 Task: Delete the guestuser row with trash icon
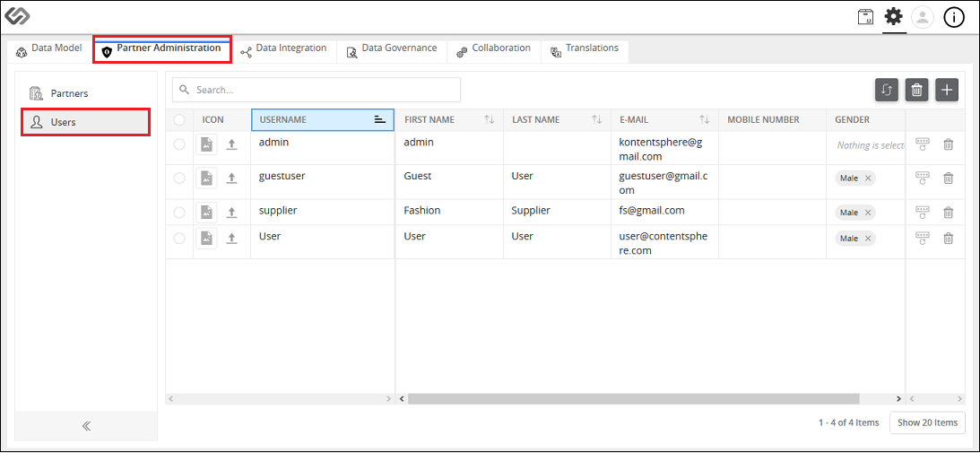point(948,179)
